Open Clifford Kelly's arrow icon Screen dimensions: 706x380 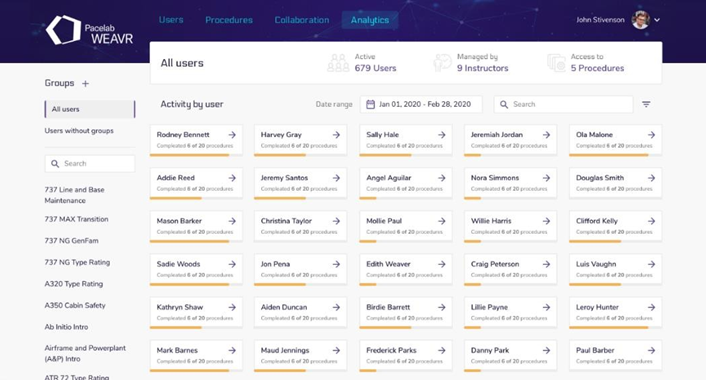[x=652, y=221]
